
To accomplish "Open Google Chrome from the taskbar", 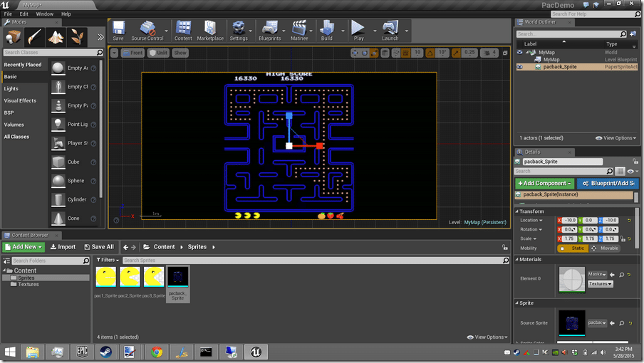I will (157, 352).
